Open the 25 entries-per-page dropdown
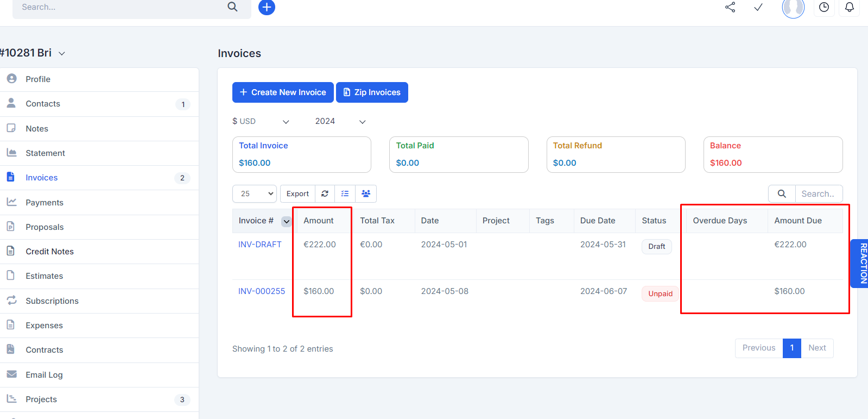 [x=255, y=194]
